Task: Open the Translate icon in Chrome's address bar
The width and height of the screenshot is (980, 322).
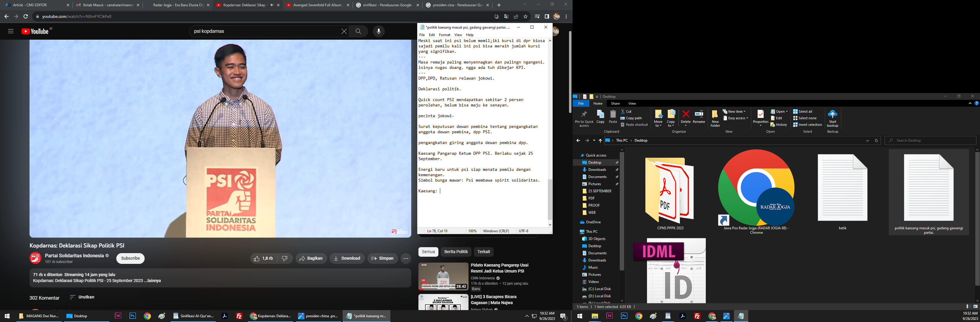Action: 506,16
